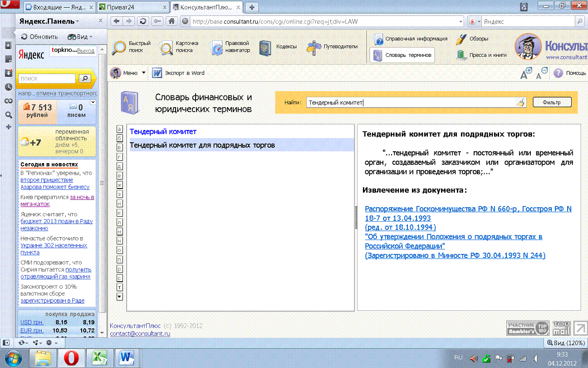The height and width of the screenshot is (368, 588).
Task: Switch to Входящие Яндекс mail tab
Action: pyautogui.click(x=59, y=7)
